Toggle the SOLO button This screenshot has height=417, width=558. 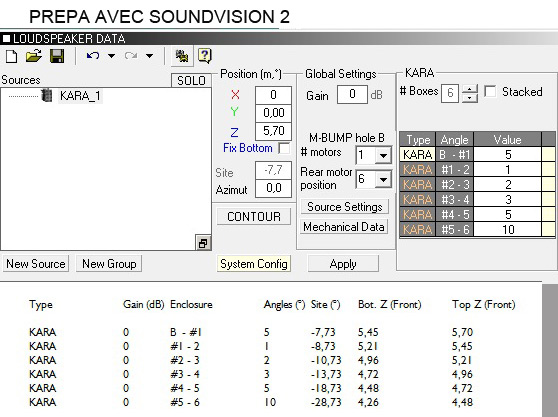(191, 80)
